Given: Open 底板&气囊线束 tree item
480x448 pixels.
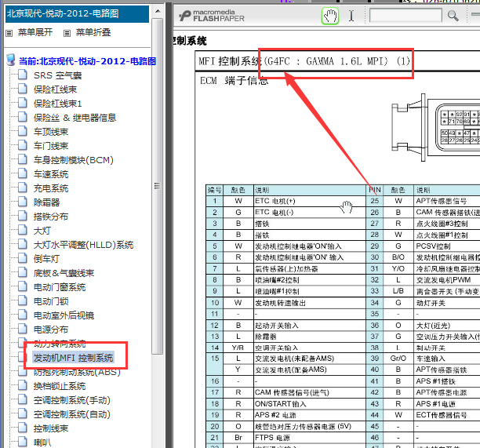Looking at the screenshot, I should [x=64, y=273].
